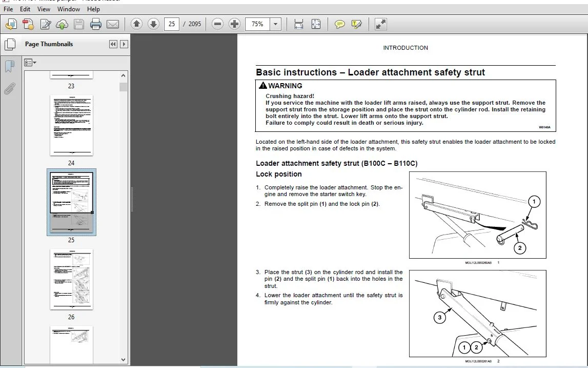Open the View menu
This screenshot has width=588, height=368.
point(44,9)
